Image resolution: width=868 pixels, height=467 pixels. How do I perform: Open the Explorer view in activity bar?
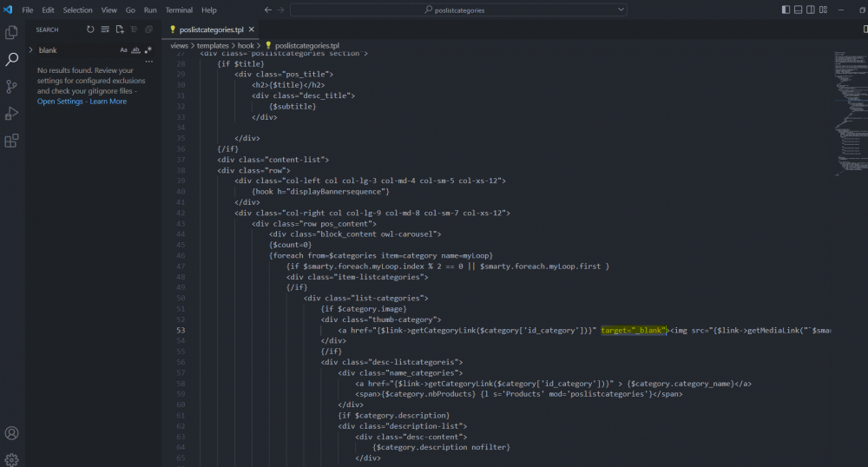click(x=12, y=32)
